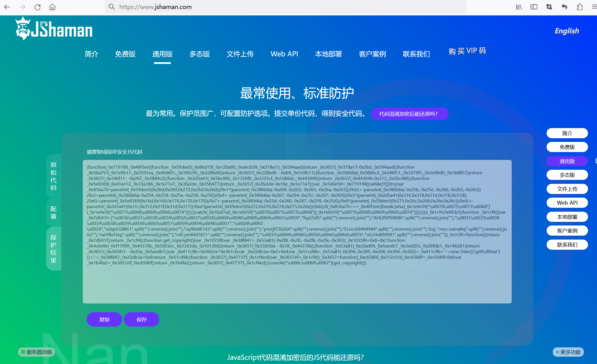
Task: Select Web API in the navigation menu
Action: 284,54
